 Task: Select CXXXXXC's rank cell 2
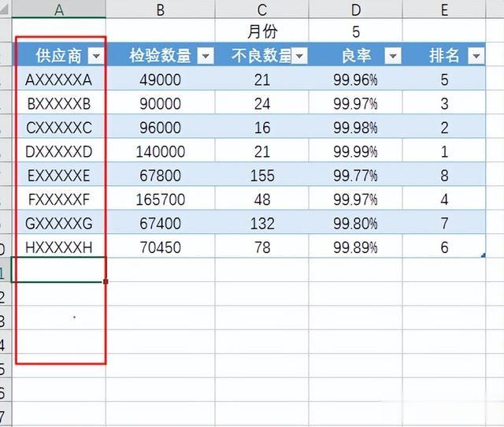coord(444,127)
